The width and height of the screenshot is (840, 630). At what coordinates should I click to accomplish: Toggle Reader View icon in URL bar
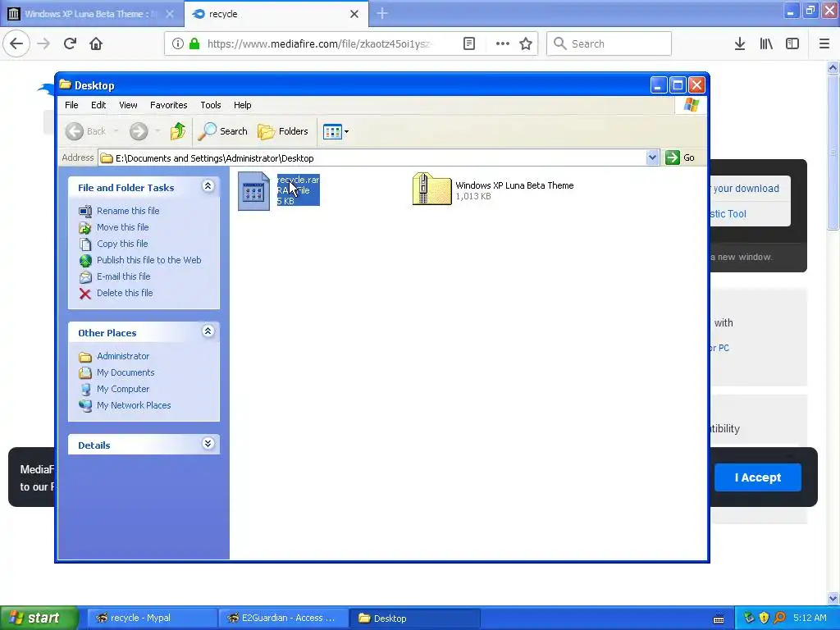tap(468, 43)
